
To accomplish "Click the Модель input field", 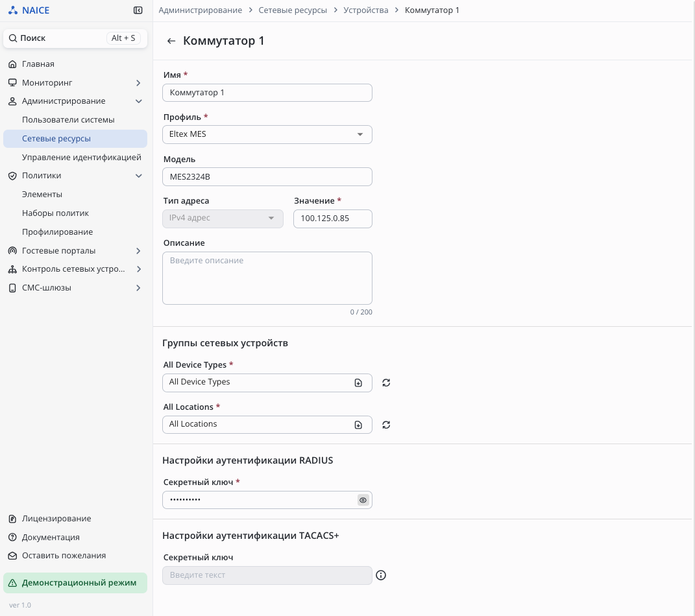I will tap(267, 177).
